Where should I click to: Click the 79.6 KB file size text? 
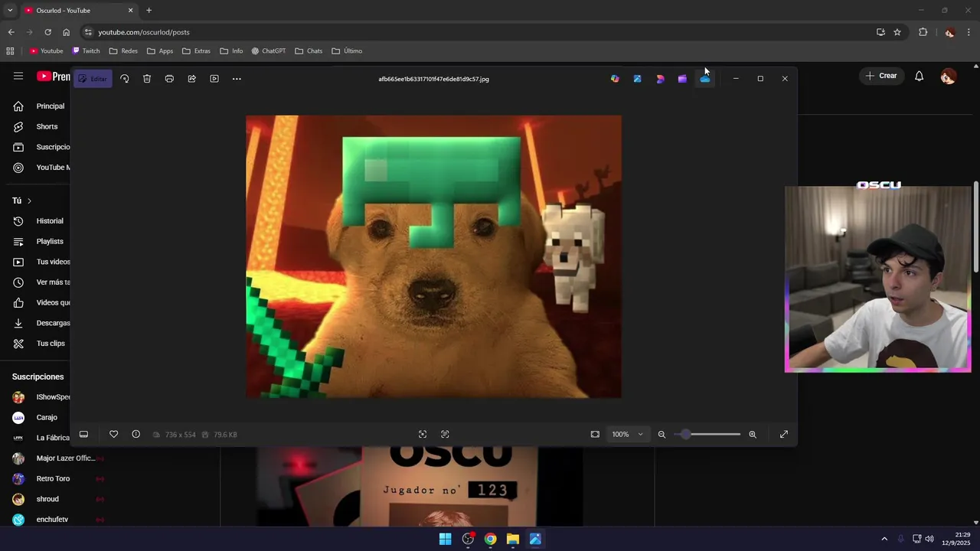tap(225, 435)
